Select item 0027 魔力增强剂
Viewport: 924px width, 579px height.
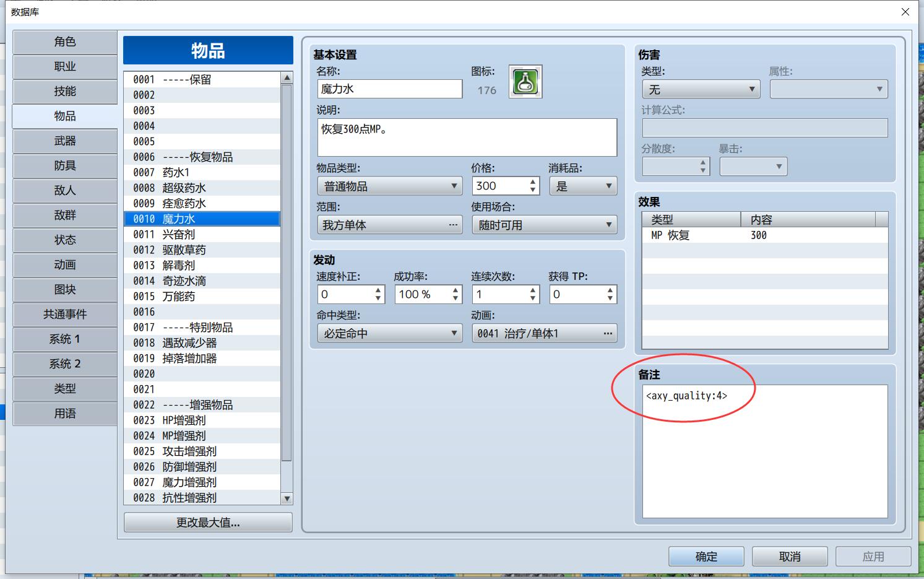point(202,482)
